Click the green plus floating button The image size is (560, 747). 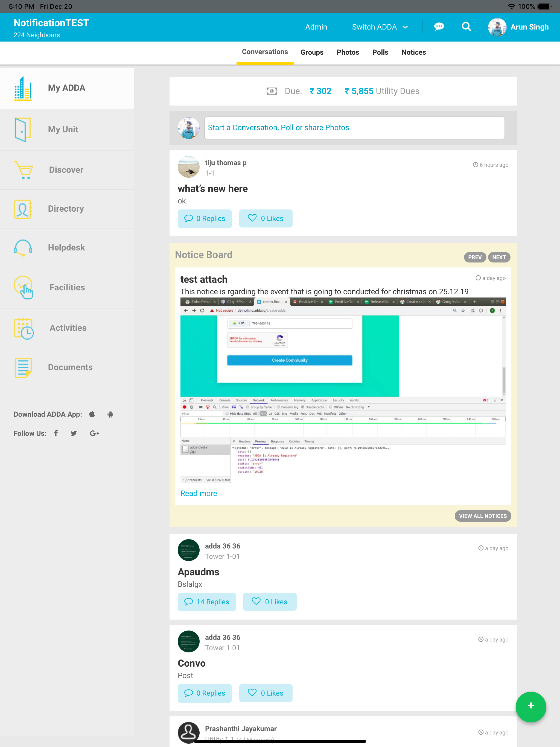pos(531,707)
